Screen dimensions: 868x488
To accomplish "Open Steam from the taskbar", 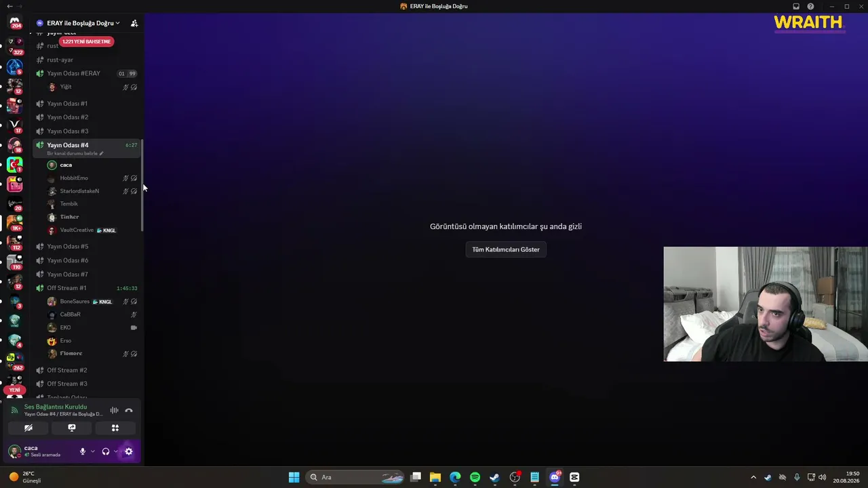I will 495,477.
